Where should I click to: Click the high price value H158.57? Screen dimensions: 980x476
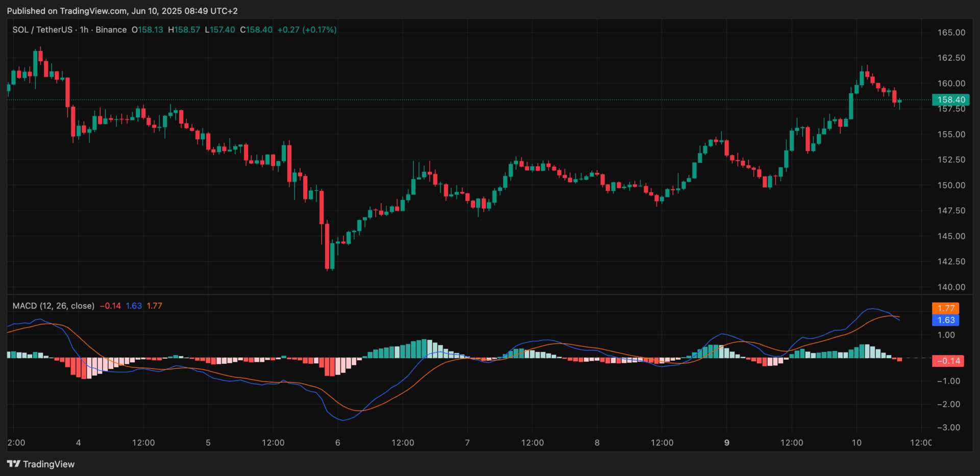click(184, 30)
